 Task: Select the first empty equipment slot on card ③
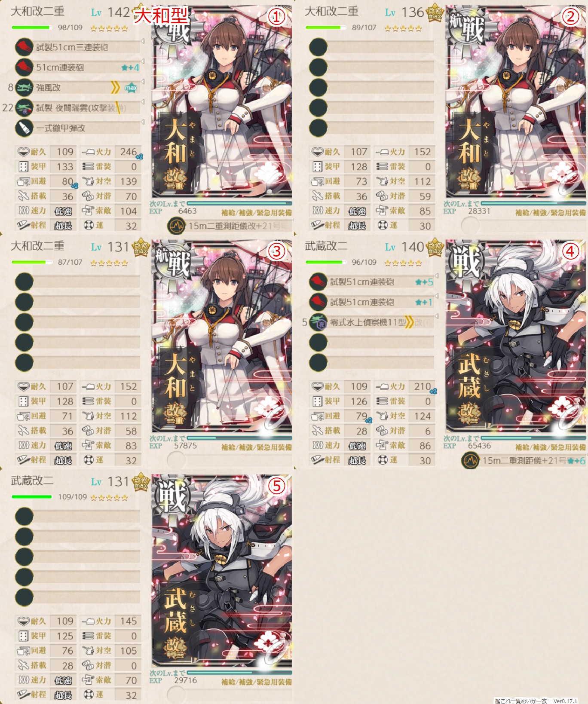pyautogui.click(x=77, y=282)
